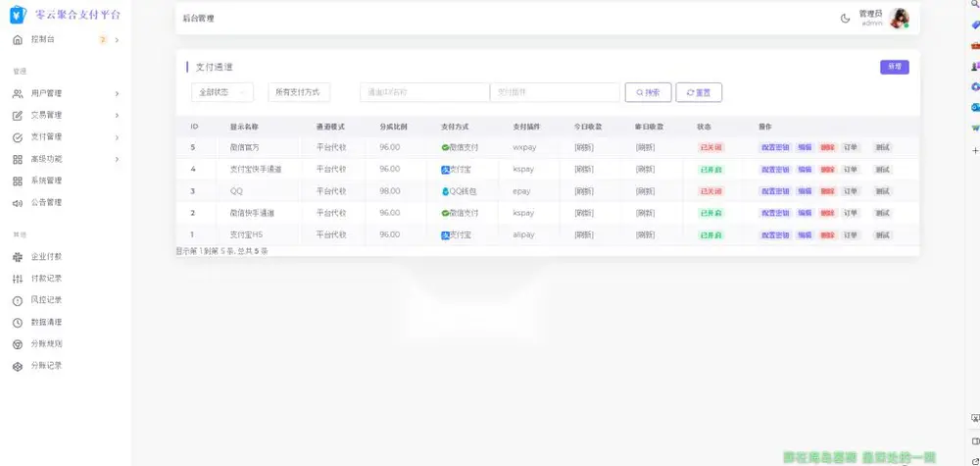Open 风控记录 via its alert icon
This screenshot has width=980, height=466.
[18, 300]
